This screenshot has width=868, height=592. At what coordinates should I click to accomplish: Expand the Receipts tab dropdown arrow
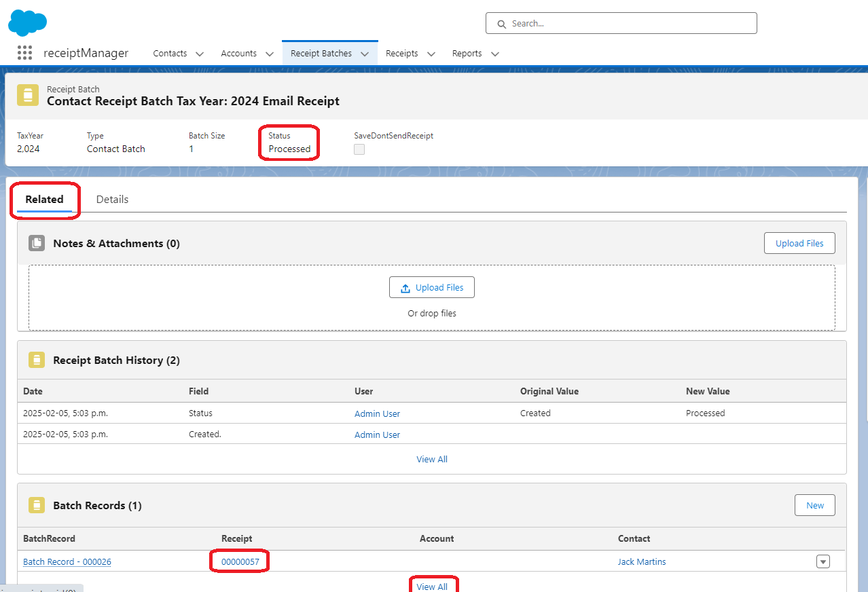coord(431,54)
